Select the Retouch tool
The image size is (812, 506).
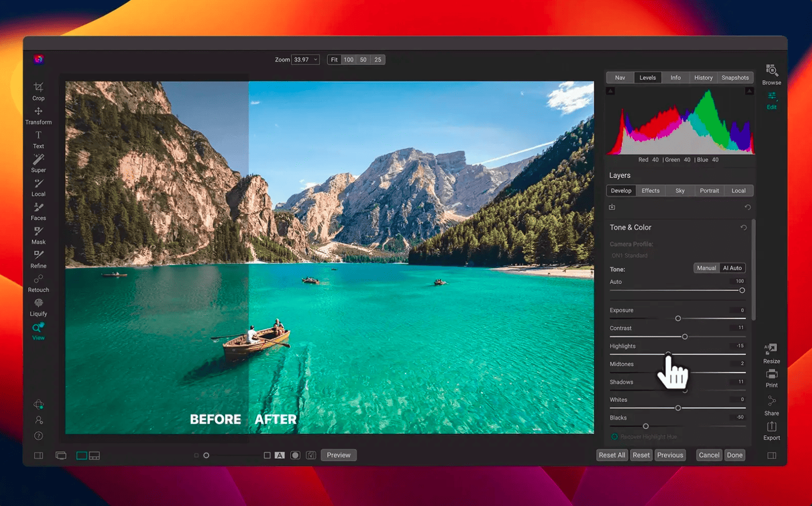tap(38, 283)
